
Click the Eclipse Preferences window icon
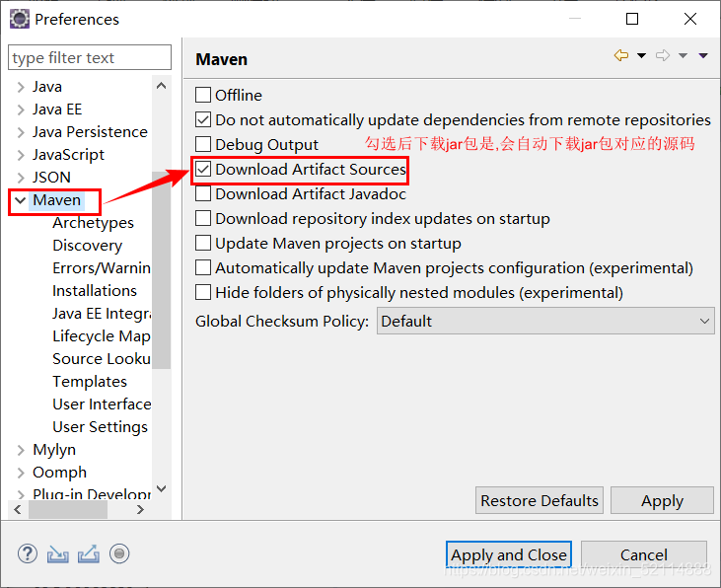click(20, 20)
